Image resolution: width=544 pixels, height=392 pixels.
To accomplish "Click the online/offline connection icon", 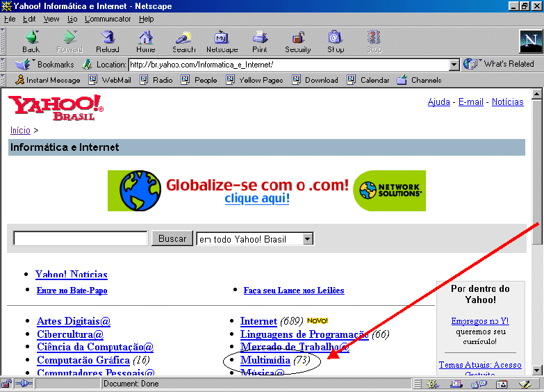I will (24, 384).
